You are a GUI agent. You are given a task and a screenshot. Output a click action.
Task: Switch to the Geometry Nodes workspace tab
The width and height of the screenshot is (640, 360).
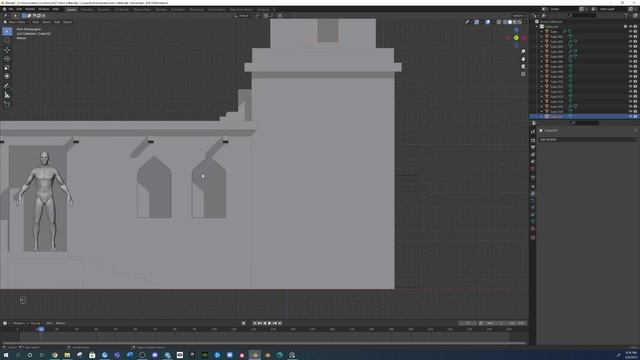click(x=241, y=9)
